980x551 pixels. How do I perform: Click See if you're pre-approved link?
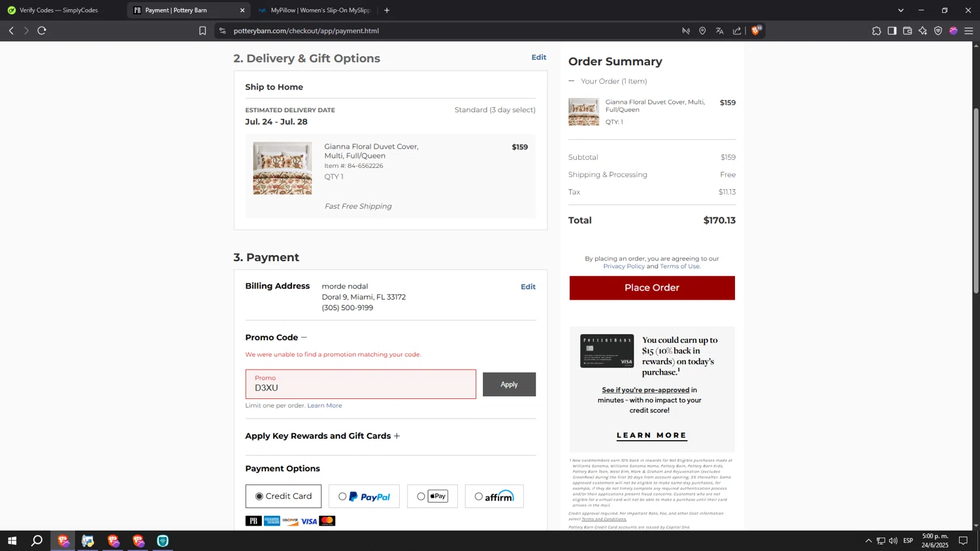click(645, 390)
